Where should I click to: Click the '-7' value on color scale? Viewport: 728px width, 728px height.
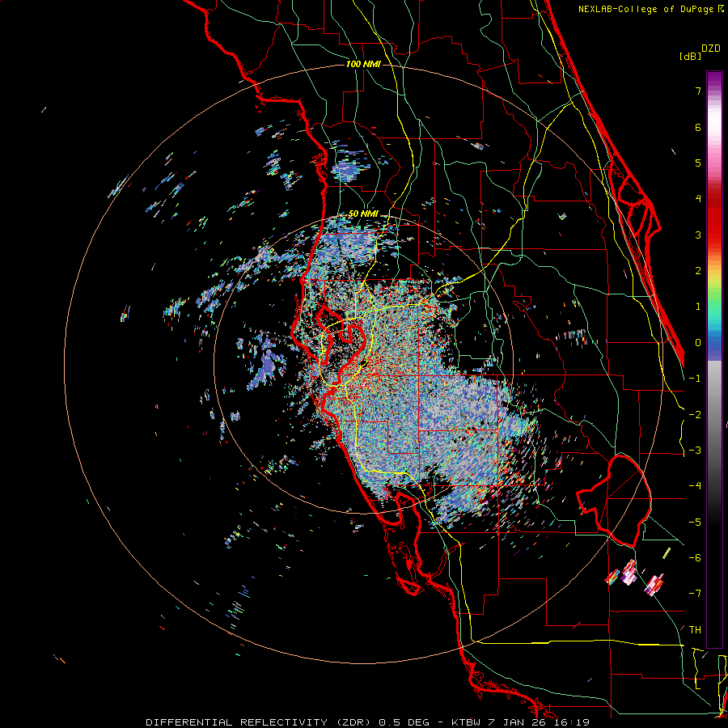[x=695, y=594]
